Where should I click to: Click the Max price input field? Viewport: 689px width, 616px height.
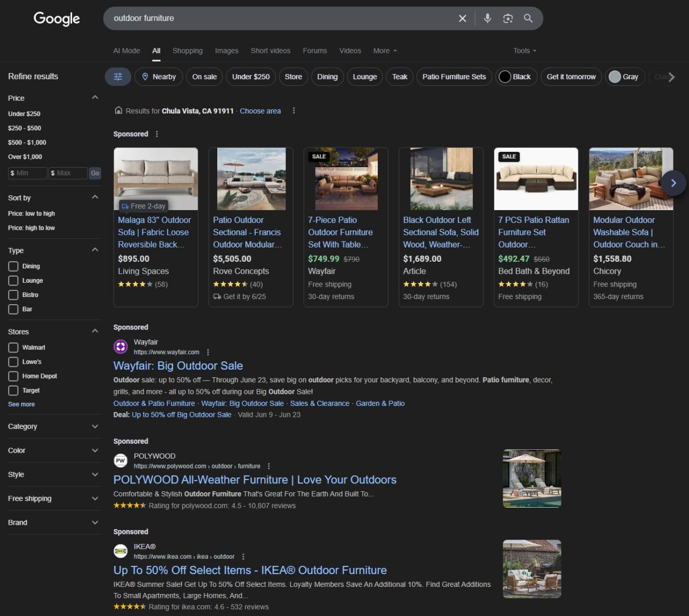coord(68,173)
